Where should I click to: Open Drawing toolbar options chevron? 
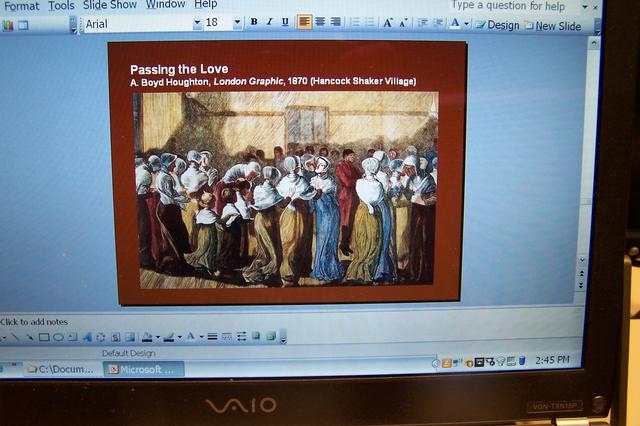point(283,337)
